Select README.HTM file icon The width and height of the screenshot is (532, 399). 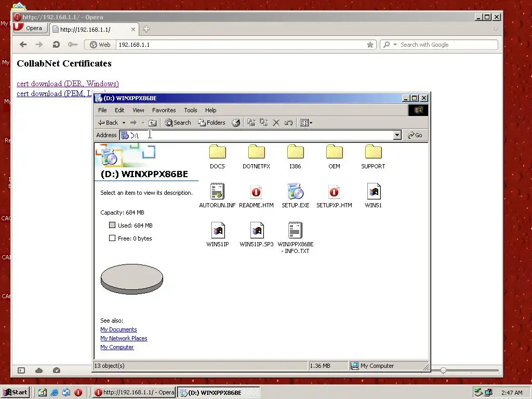[256, 191]
